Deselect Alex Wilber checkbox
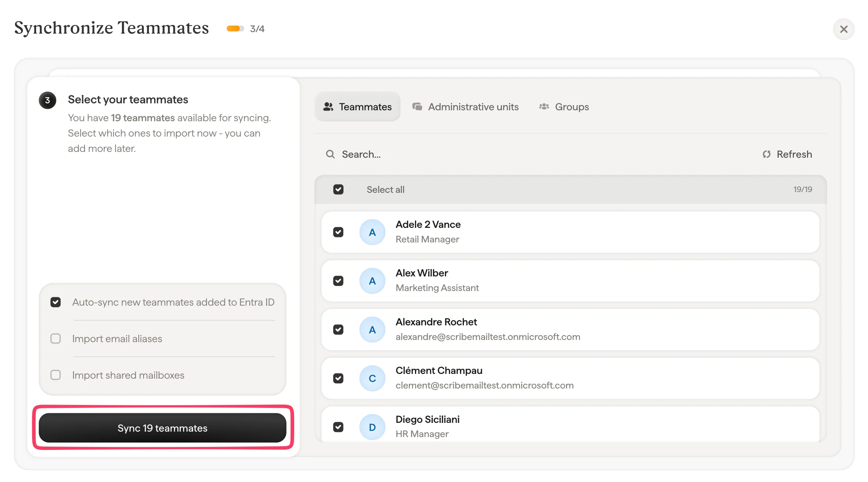The height and width of the screenshot is (482, 868). pyautogui.click(x=338, y=281)
